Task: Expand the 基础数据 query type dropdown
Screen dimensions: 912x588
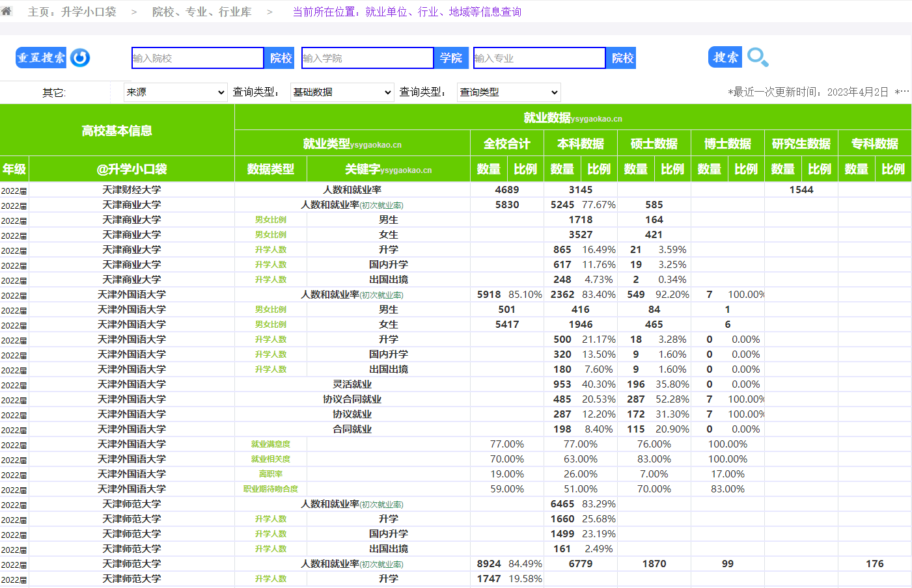Action: pos(342,92)
